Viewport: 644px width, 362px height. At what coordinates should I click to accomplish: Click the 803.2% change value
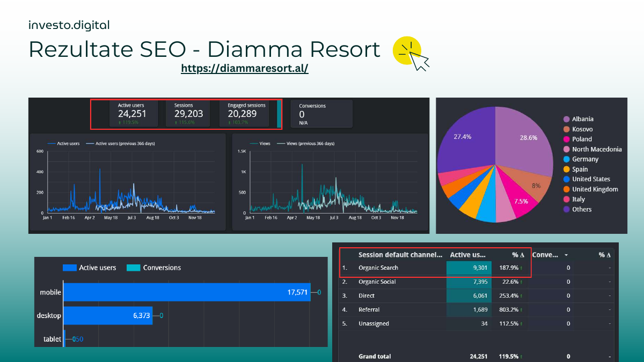click(508, 309)
